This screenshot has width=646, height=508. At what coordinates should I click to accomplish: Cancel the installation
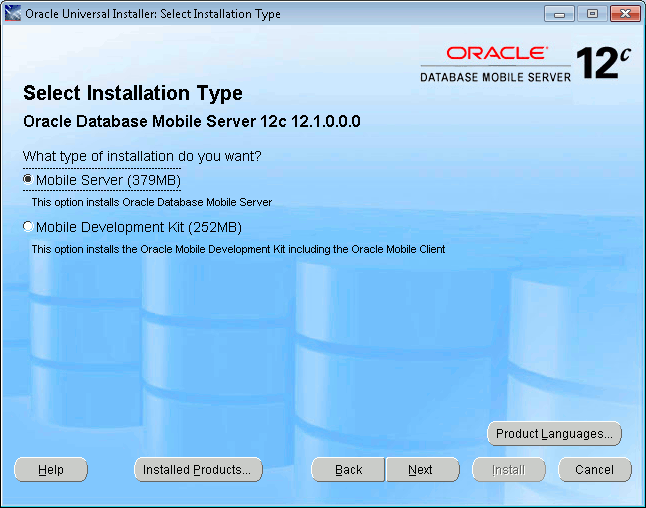[x=595, y=469]
